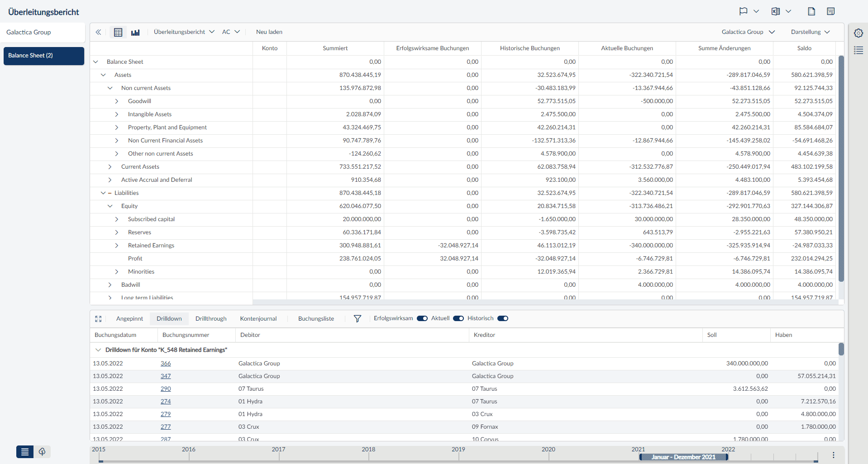Screen dimensions: 868x464
Task: Toggle the Historisch switch
Action: pos(503,318)
